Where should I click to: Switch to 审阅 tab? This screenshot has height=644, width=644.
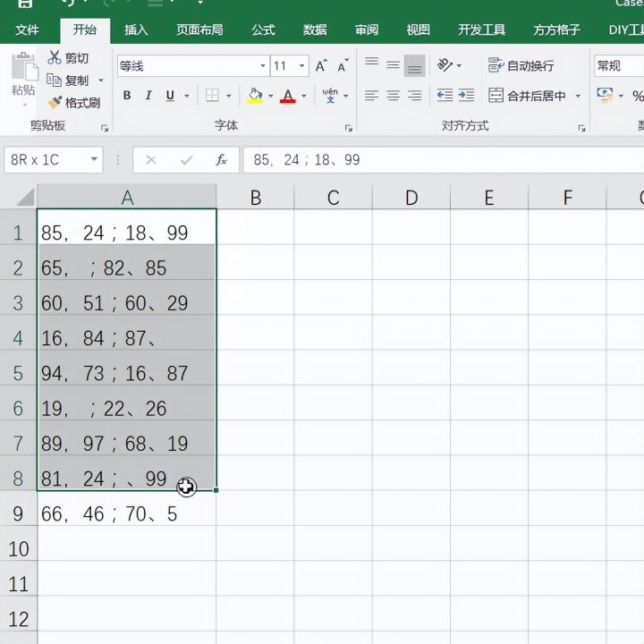click(367, 30)
